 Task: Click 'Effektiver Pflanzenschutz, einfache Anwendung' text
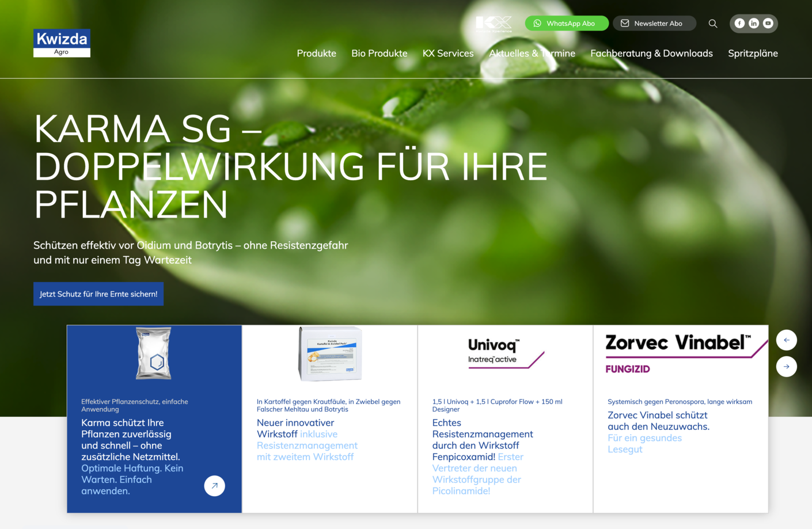point(135,405)
